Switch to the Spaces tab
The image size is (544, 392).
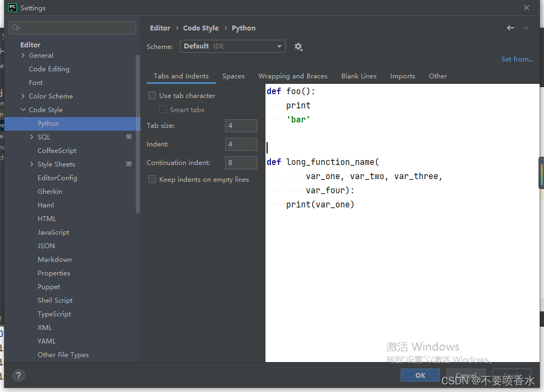point(233,76)
